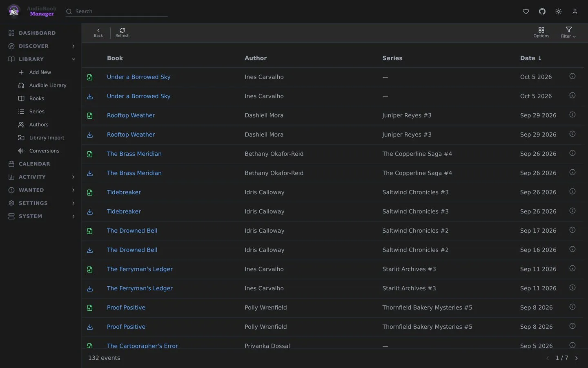Click the imported-file icon beside first Ferryman's Ledger

[x=90, y=269]
